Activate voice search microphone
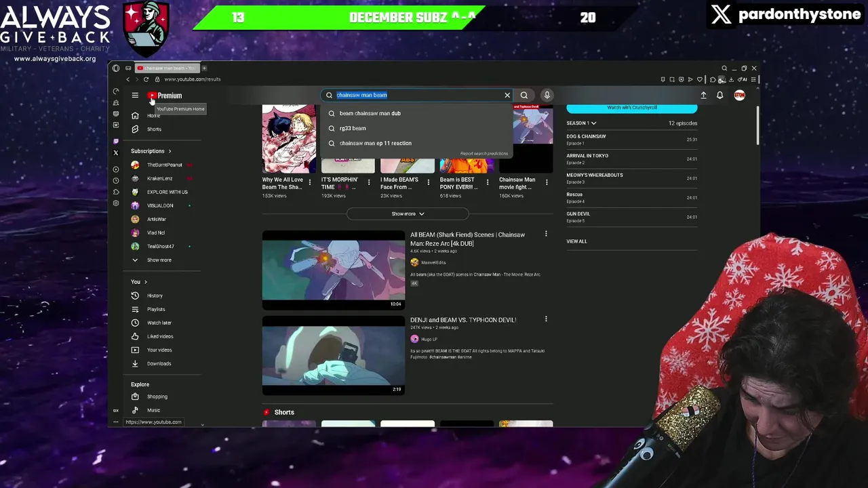The image size is (868, 488). coord(547,95)
